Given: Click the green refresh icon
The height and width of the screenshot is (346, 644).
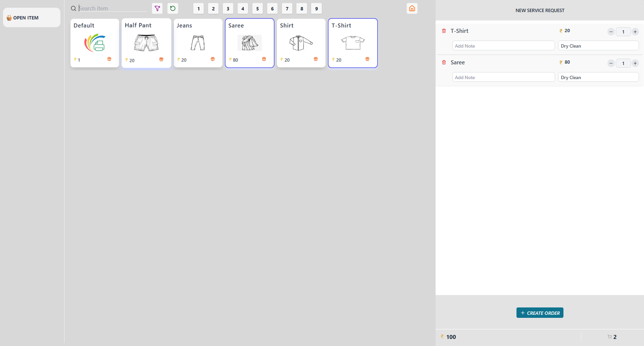Looking at the screenshot, I should [173, 8].
